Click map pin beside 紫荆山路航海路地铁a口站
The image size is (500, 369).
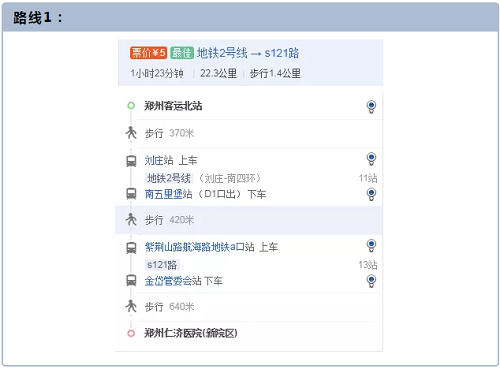pyautogui.click(x=371, y=245)
